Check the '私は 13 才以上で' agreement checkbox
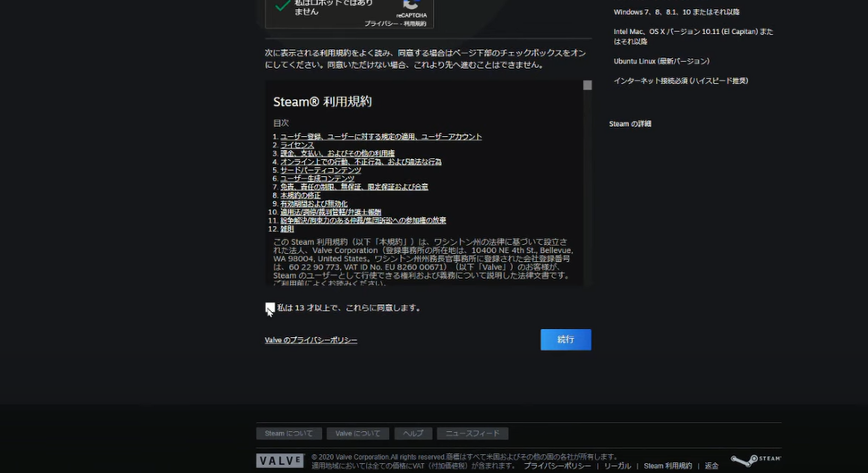868x473 pixels. (x=269, y=308)
